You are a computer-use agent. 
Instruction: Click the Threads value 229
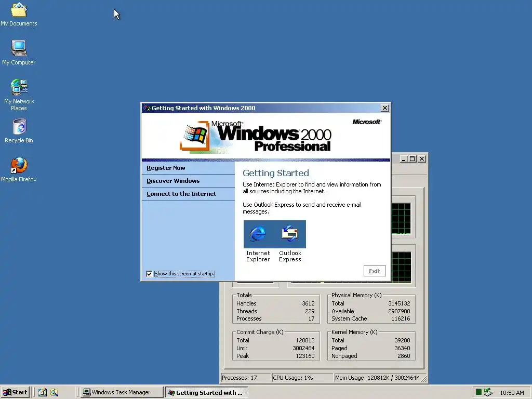click(x=310, y=311)
